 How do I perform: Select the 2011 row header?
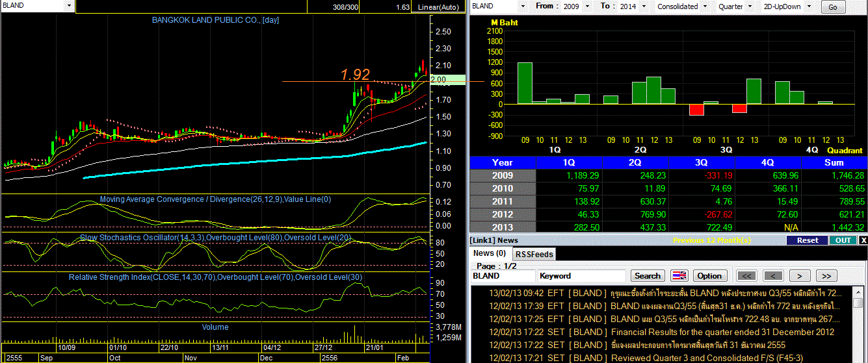502,201
